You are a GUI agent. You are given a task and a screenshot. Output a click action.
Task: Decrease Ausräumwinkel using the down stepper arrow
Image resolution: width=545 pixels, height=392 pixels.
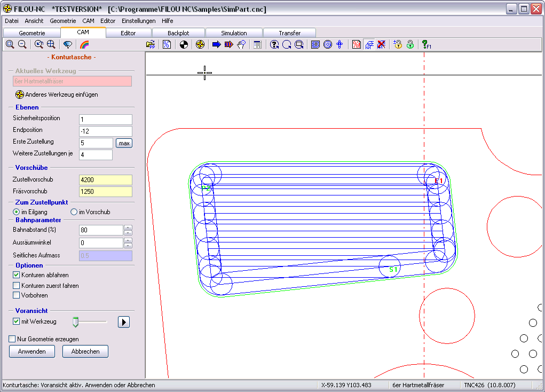click(128, 246)
